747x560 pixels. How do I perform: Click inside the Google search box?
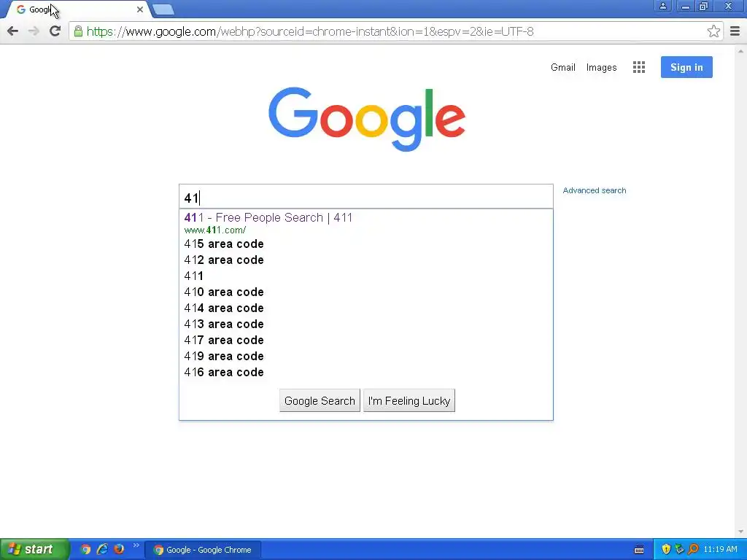coord(366,197)
